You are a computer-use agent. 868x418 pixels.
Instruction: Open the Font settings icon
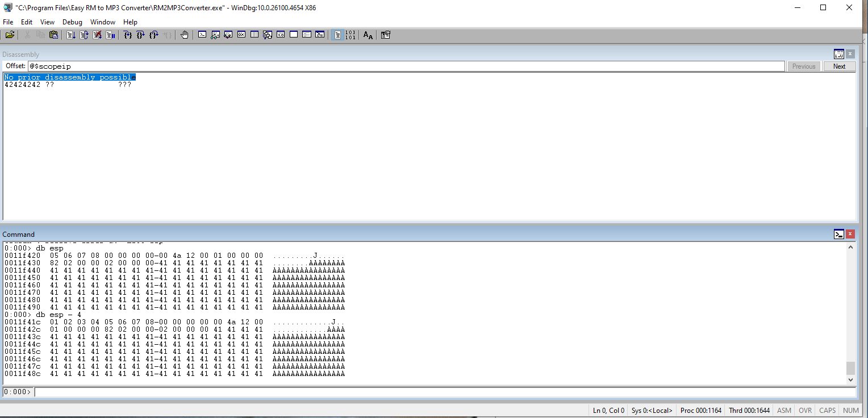[x=368, y=35]
